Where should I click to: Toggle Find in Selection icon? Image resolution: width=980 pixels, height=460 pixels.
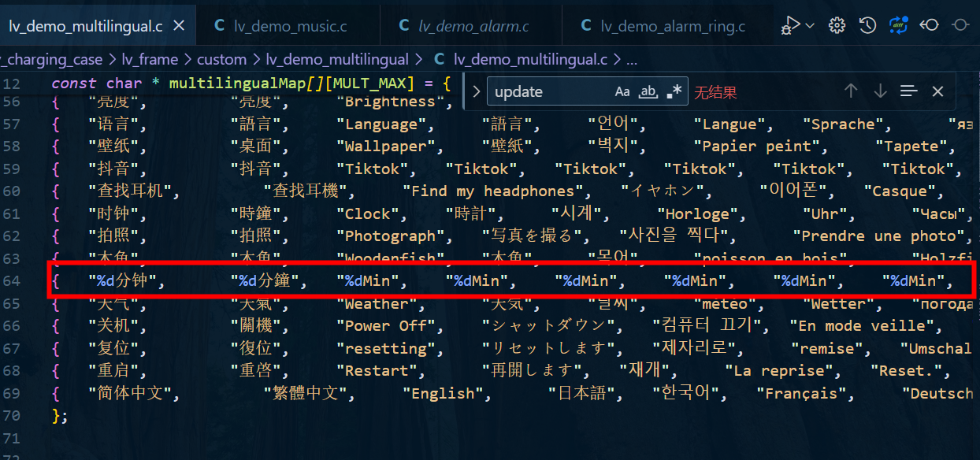(909, 91)
